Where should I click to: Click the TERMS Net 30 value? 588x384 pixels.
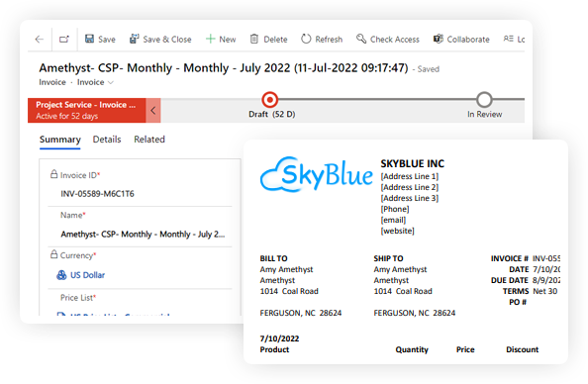click(x=545, y=291)
